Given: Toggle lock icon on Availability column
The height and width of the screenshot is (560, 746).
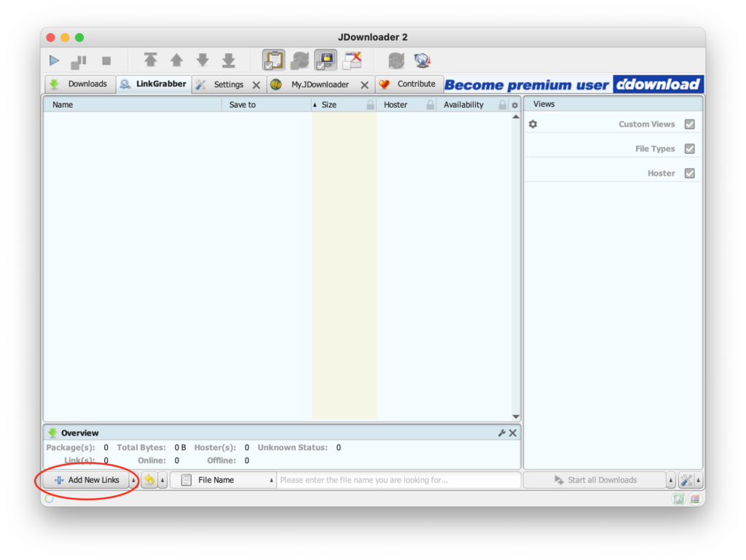Looking at the screenshot, I should coord(503,105).
